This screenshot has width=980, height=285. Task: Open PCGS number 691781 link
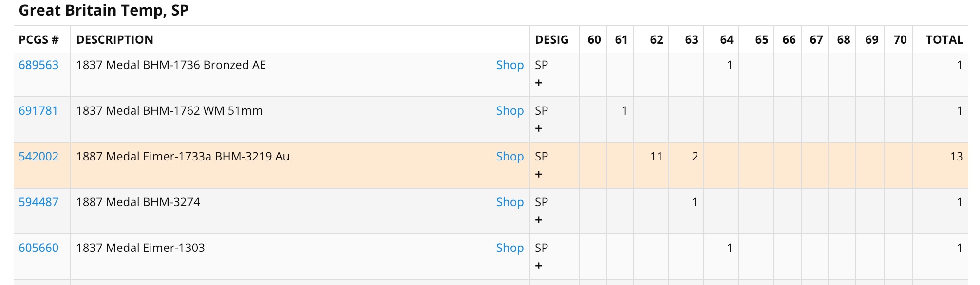tap(38, 111)
